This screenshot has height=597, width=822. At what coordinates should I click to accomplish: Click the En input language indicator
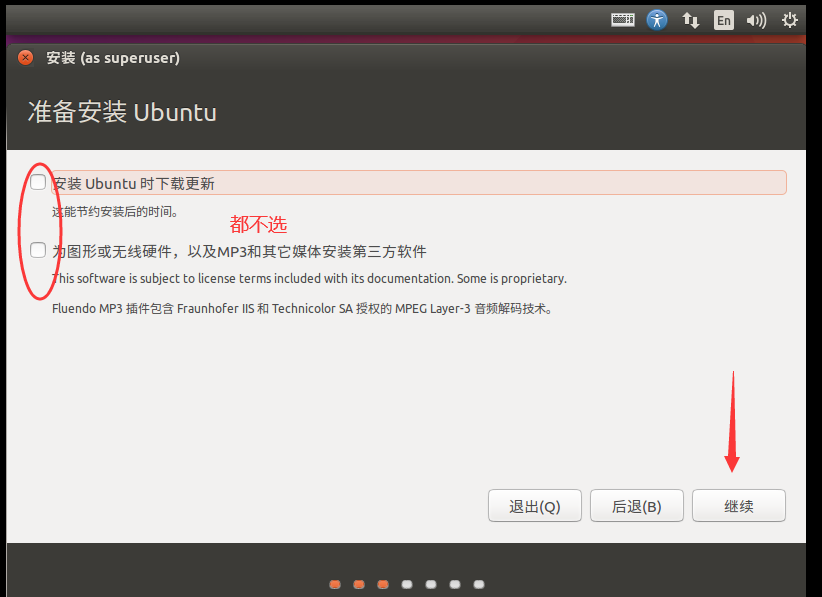pos(723,20)
